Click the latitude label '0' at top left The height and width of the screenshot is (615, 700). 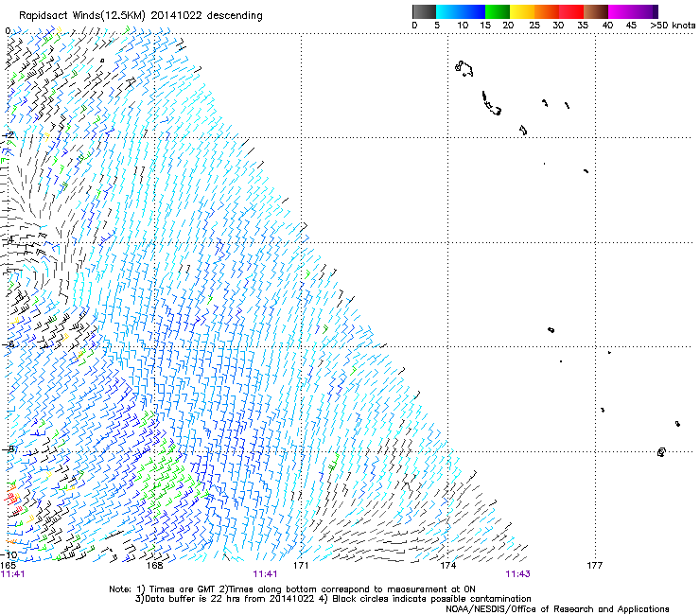coord(8,31)
